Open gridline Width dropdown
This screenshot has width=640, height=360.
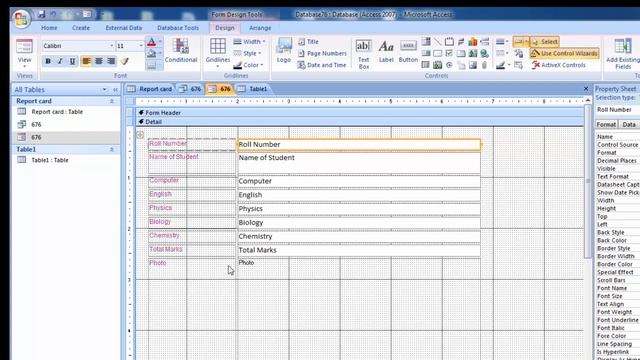click(x=249, y=42)
